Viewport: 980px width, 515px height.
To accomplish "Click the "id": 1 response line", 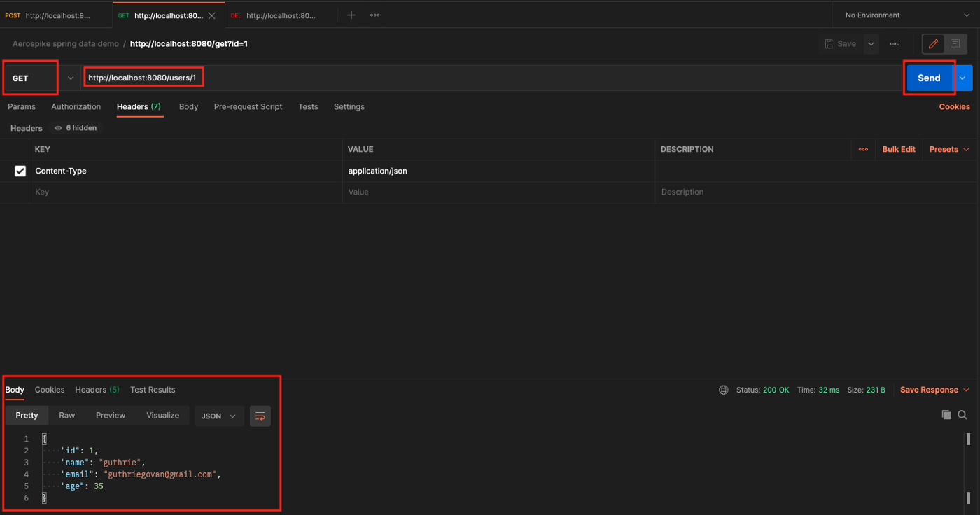I will tap(79, 450).
